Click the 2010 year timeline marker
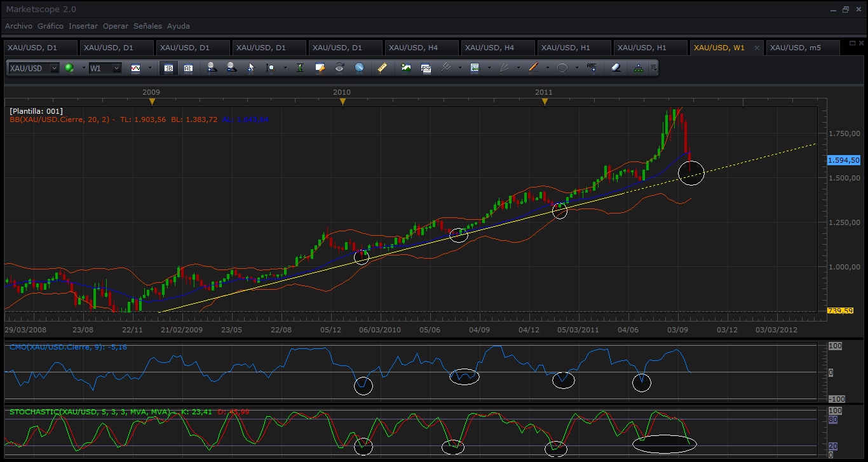Image resolution: width=868 pixels, height=462 pixels. 342,97
